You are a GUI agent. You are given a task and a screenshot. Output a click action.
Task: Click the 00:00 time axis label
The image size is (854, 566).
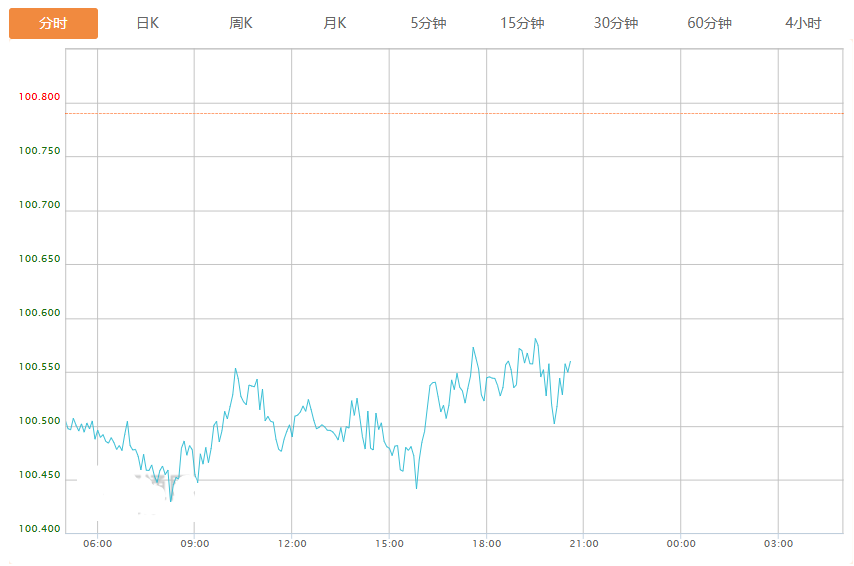click(x=681, y=544)
